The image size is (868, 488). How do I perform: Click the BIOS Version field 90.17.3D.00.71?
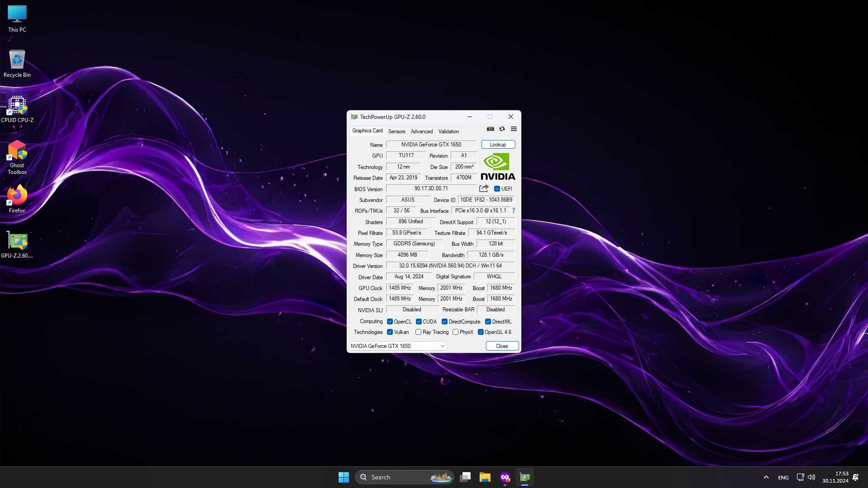(x=431, y=188)
